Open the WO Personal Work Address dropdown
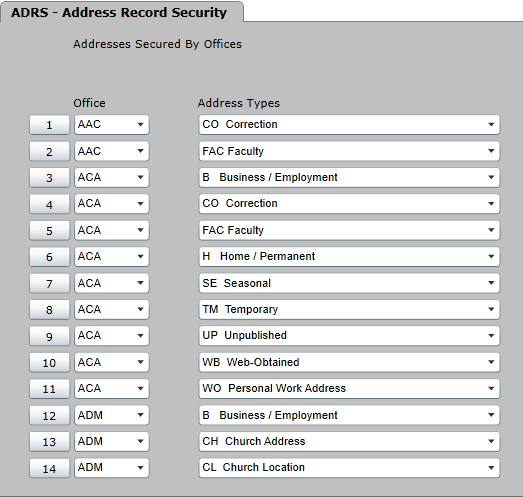The image size is (523, 497). [x=349, y=389]
